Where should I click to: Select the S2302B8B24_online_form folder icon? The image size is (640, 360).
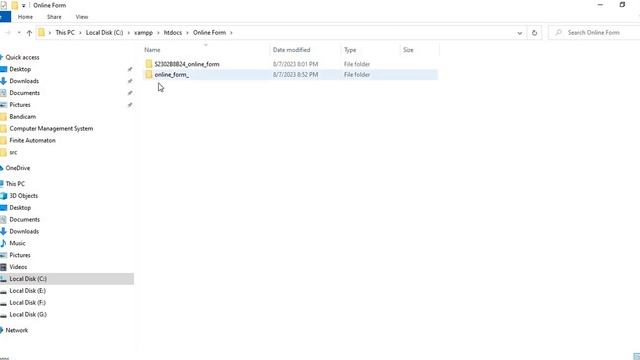[149, 64]
